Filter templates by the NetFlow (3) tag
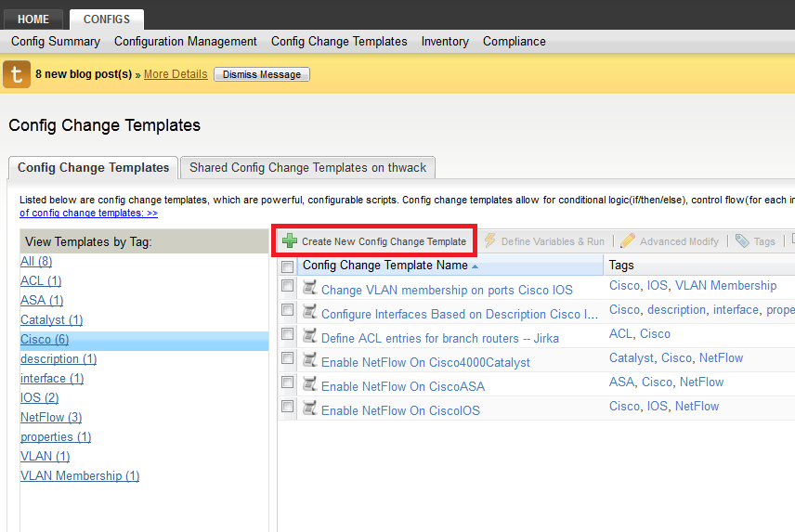Viewport: 795px width, 532px height. click(x=51, y=418)
